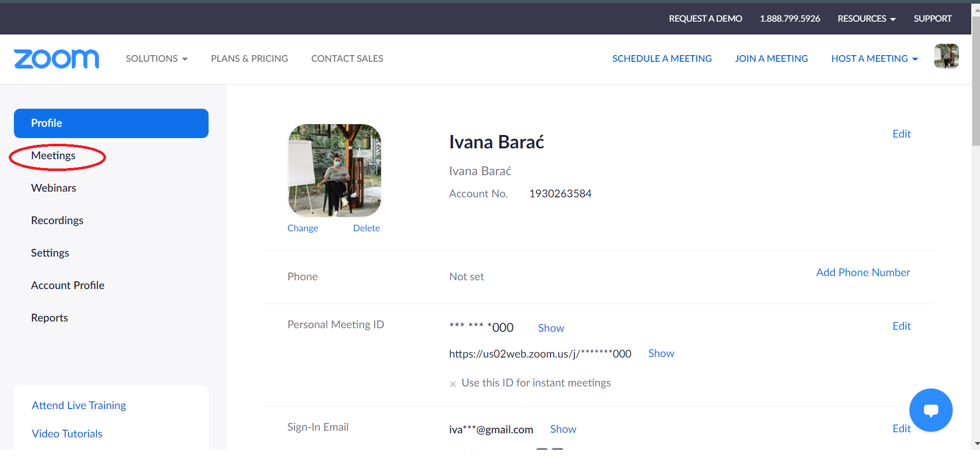Select the account number 1930263584
Viewport: 980px width, 457px height.
coord(560,194)
